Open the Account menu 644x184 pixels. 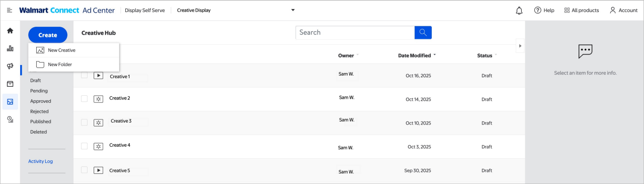pyautogui.click(x=623, y=10)
